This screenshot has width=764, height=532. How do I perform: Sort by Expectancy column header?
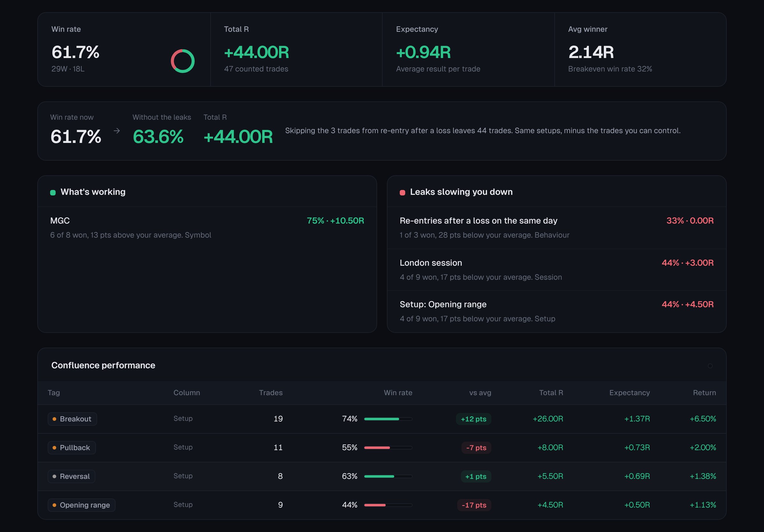tap(630, 393)
